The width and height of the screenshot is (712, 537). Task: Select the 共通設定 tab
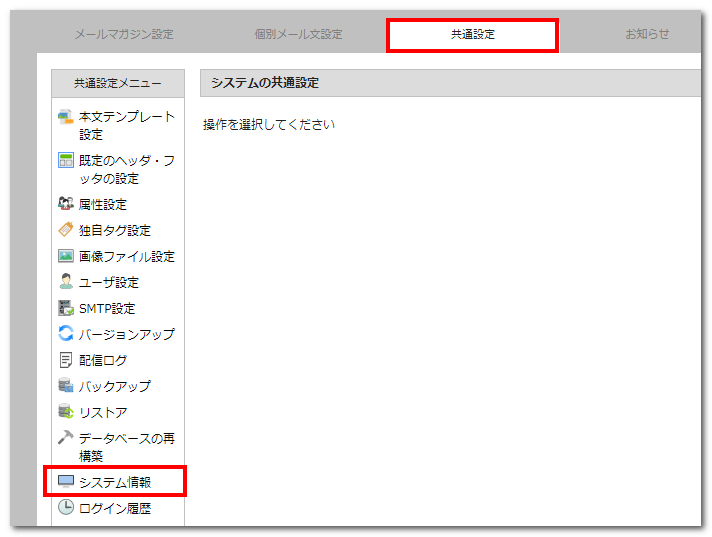[473, 34]
